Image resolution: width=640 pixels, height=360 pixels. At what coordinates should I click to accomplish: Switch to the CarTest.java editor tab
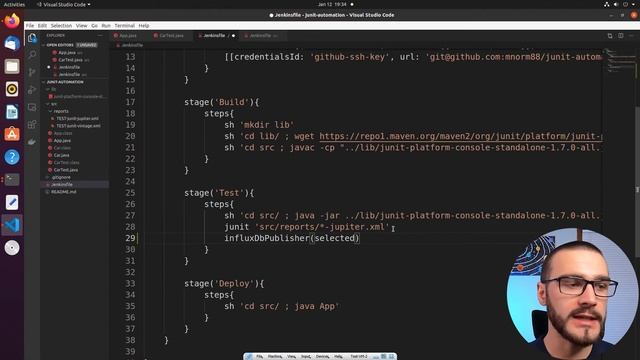171,36
